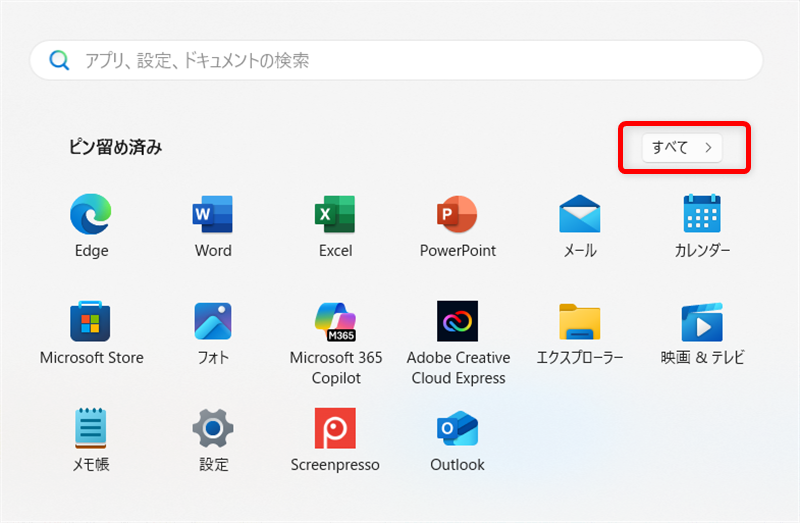This screenshot has width=800, height=523.
Task: Launch Microsoft Store icon
Action: coord(90,321)
